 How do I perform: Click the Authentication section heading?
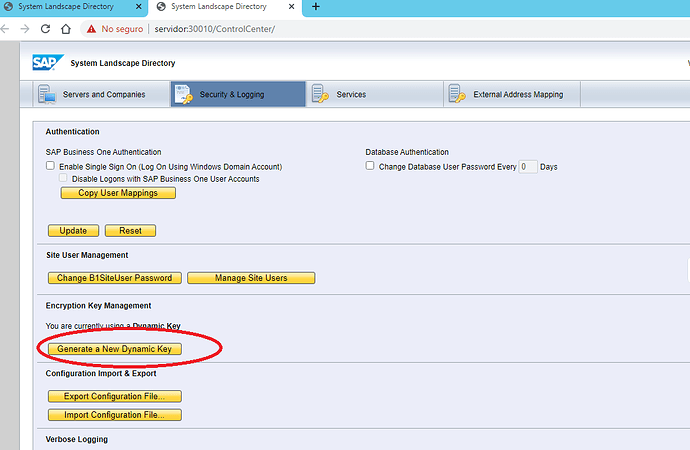tap(73, 132)
